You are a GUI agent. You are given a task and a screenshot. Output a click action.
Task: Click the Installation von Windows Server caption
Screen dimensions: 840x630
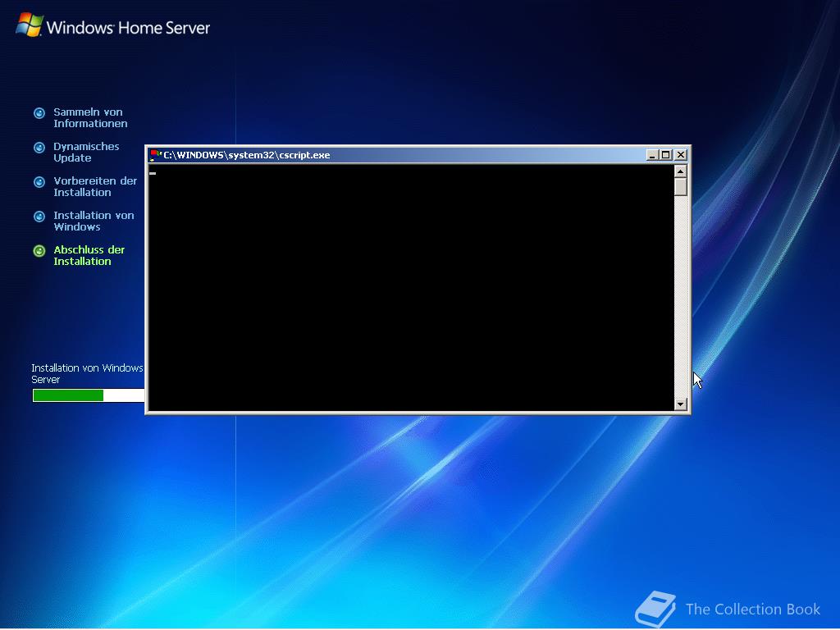pos(87,373)
